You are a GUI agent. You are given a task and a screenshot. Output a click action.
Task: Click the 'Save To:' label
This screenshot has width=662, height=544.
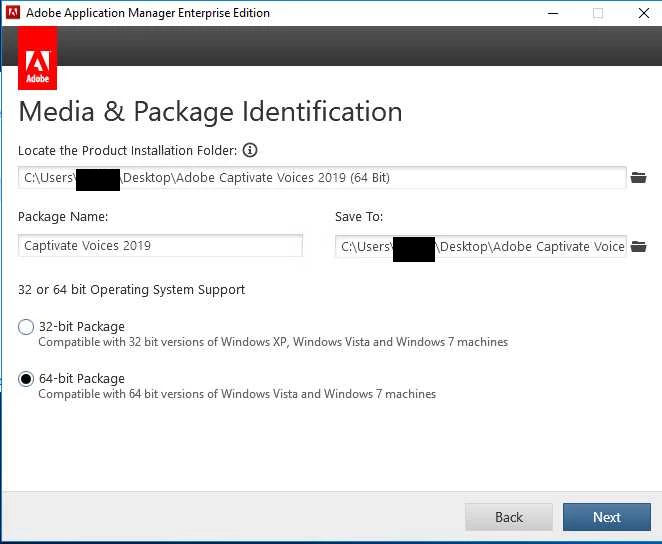click(359, 217)
